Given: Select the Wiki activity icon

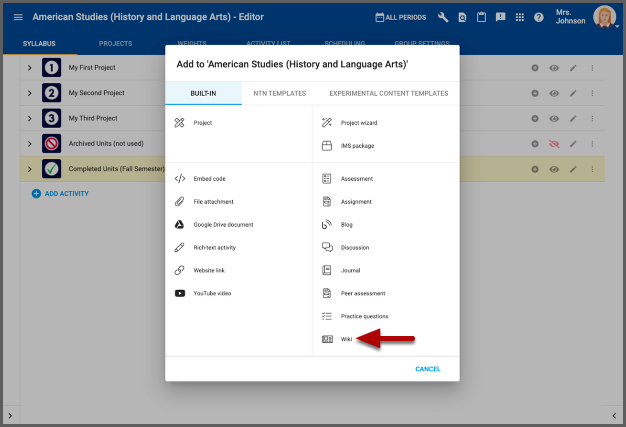Looking at the screenshot, I should point(327,339).
